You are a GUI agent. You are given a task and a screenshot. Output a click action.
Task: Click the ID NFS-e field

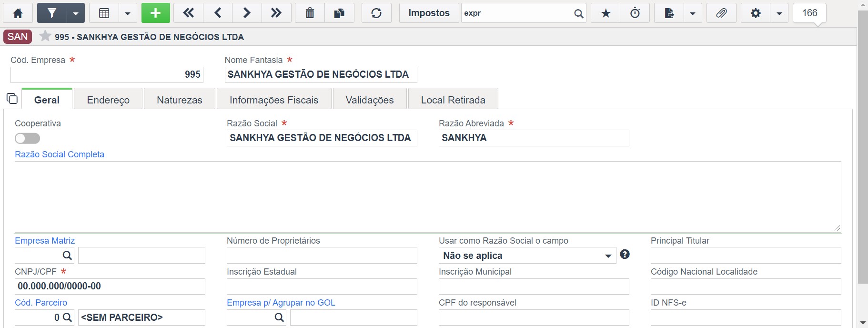[746, 318]
